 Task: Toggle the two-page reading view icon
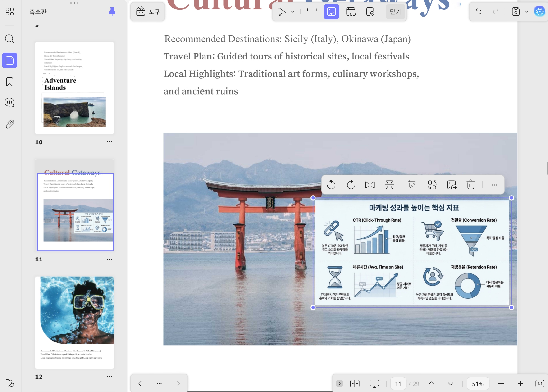click(355, 383)
